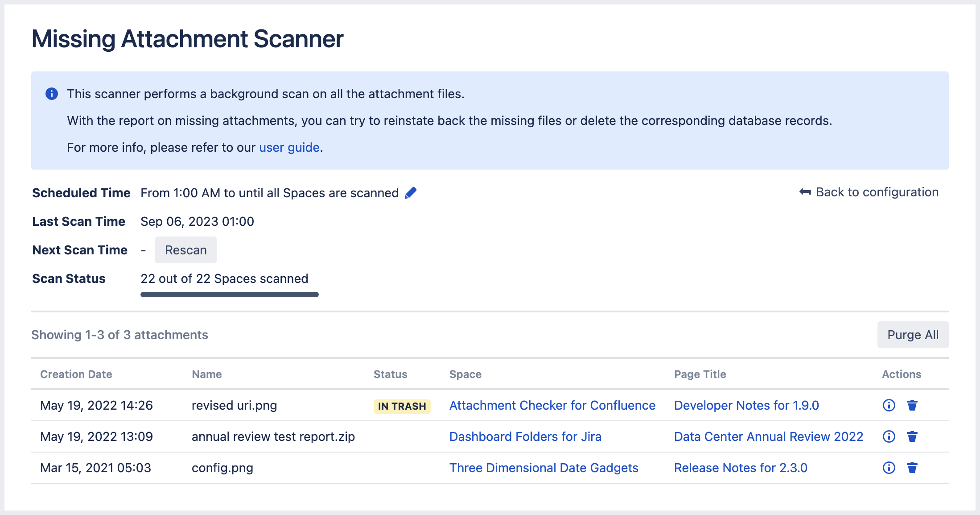Viewport: 980px width, 515px height.
Task: Click the scan progress bar under Scan Status
Action: 229,295
